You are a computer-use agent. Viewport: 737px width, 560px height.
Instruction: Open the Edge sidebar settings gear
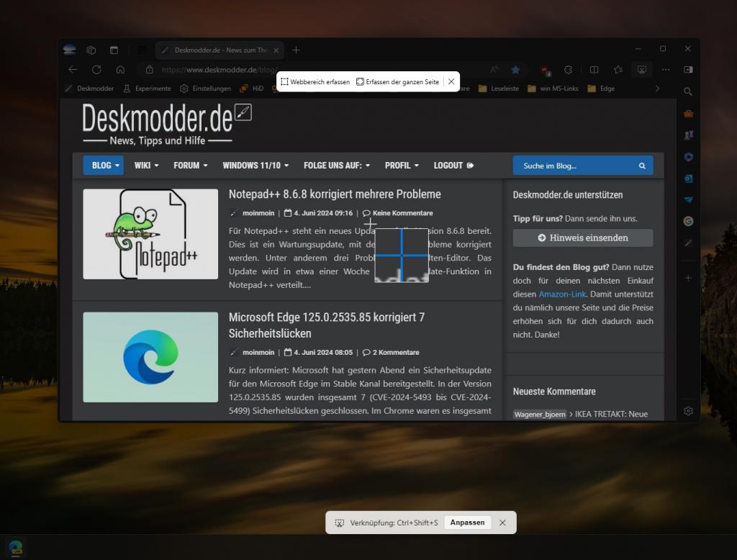[688, 411]
